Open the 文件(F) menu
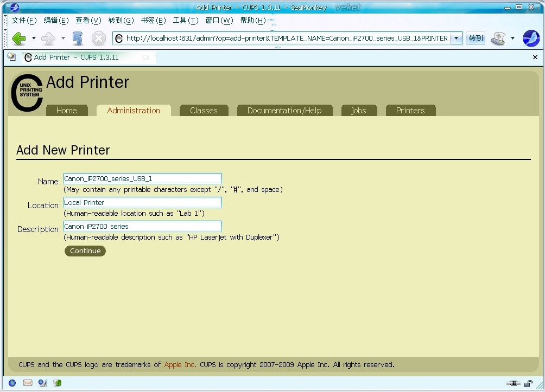This screenshot has height=392, width=545. [24, 21]
